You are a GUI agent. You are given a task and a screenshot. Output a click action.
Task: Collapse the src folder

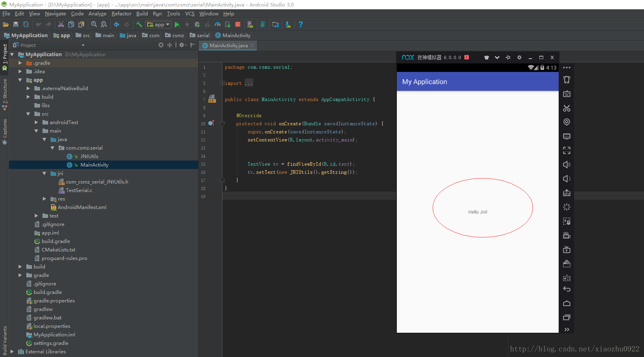pos(28,114)
